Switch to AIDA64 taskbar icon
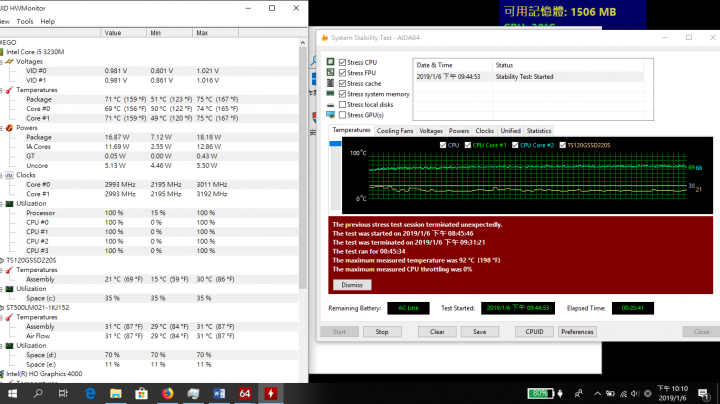This screenshot has width=720, height=404. tap(245, 393)
